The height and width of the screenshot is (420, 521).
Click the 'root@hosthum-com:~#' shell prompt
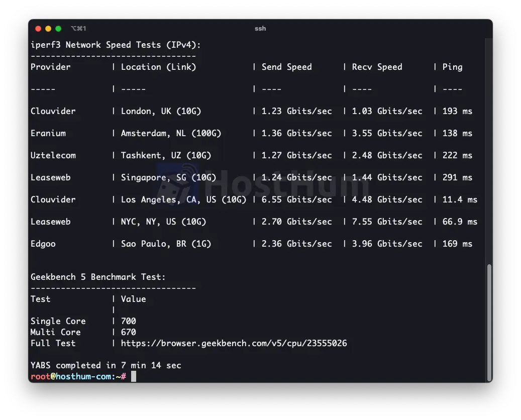coord(78,376)
